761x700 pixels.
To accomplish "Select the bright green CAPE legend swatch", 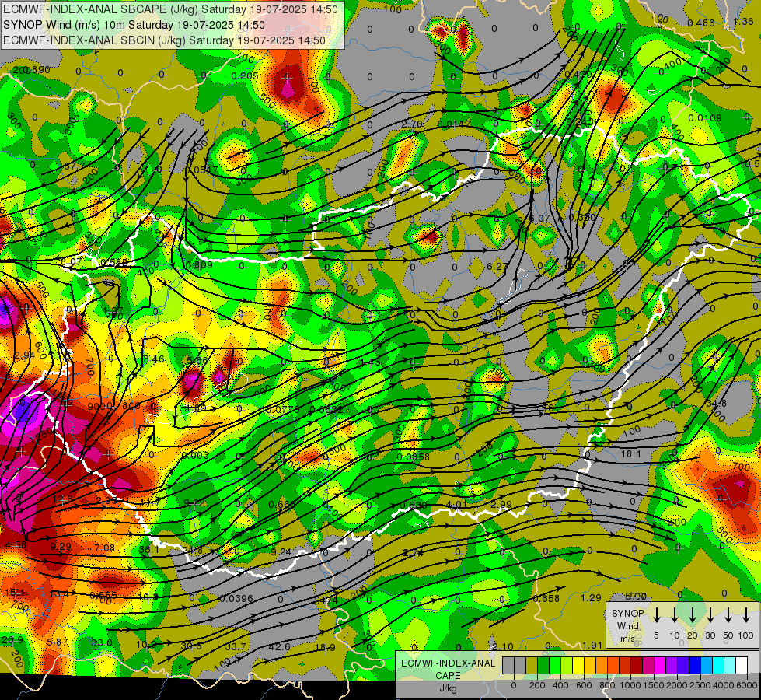I will pos(555,665).
